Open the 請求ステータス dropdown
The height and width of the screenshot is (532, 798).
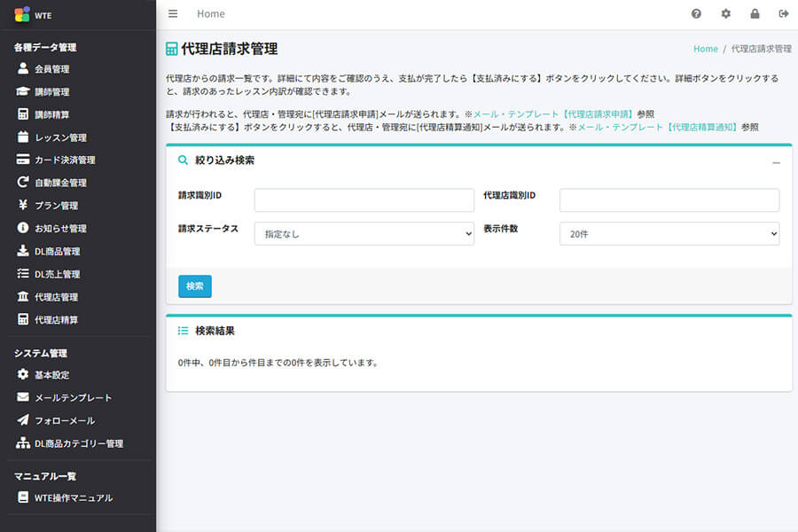(x=362, y=233)
